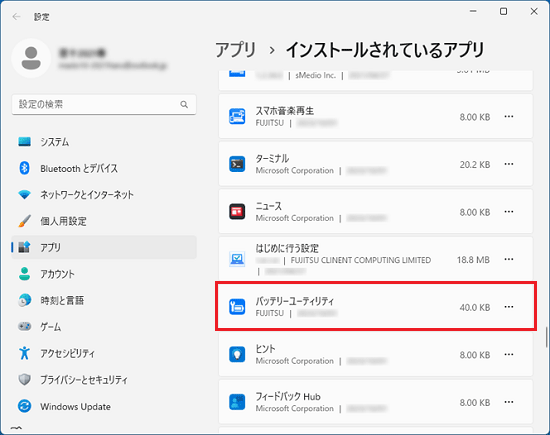Click the search magnifier icon

184,104
